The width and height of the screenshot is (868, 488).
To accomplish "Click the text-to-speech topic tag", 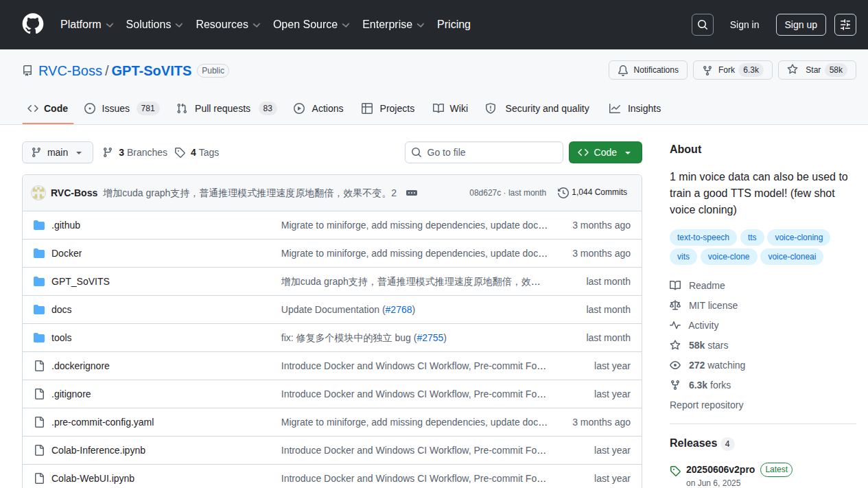I will click(703, 237).
